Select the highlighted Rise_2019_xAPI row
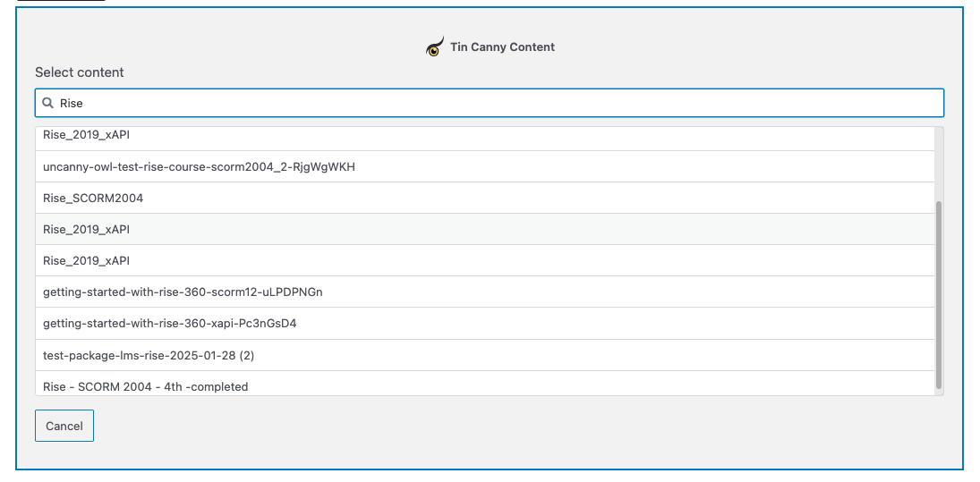The height and width of the screenshot is (482, 980). click(x=86, y=229)
